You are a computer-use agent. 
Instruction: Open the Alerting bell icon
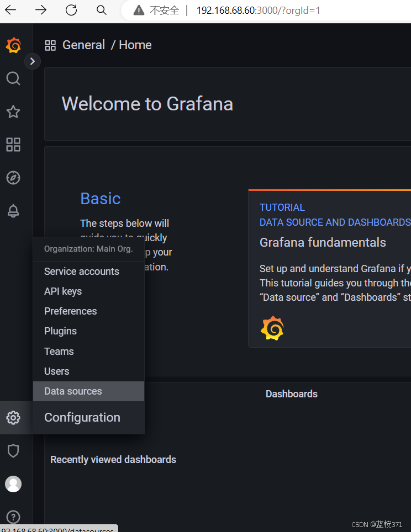[x=13, y=211]
